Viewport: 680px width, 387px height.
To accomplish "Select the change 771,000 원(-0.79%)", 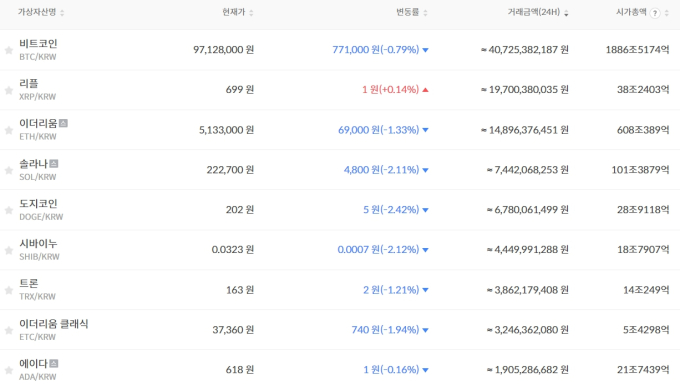I will [376, 50].
